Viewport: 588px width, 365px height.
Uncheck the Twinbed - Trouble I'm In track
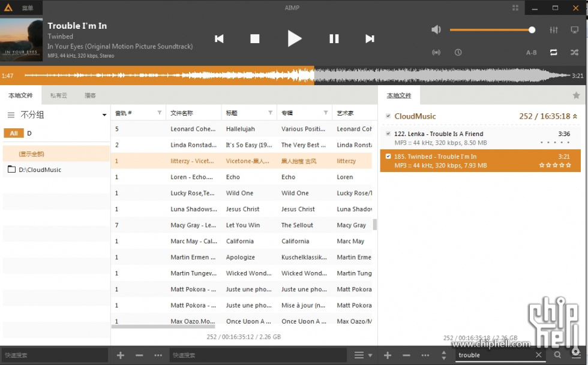click(388, 156)
